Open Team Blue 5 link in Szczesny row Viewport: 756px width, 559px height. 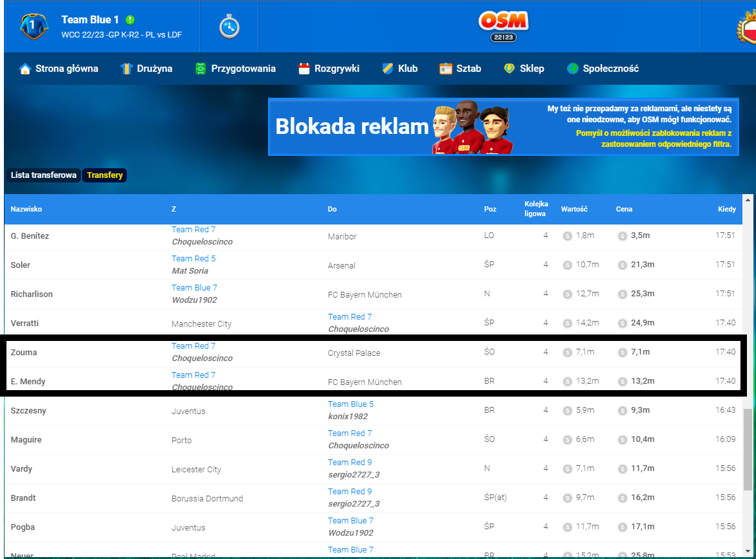[350, 404]
